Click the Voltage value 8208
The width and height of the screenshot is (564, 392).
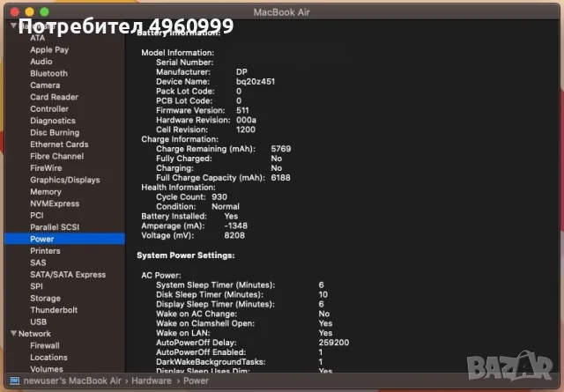(234, 235)
